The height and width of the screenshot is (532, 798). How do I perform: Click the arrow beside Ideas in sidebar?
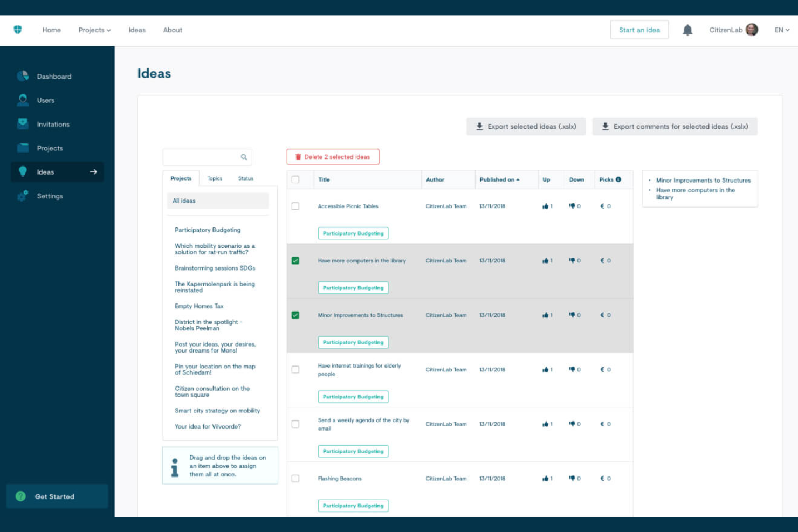coord(93,172)
